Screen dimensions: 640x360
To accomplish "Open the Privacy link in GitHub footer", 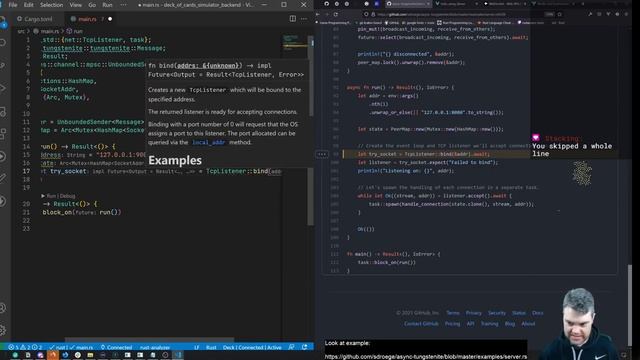I will (x=473, y=313).
